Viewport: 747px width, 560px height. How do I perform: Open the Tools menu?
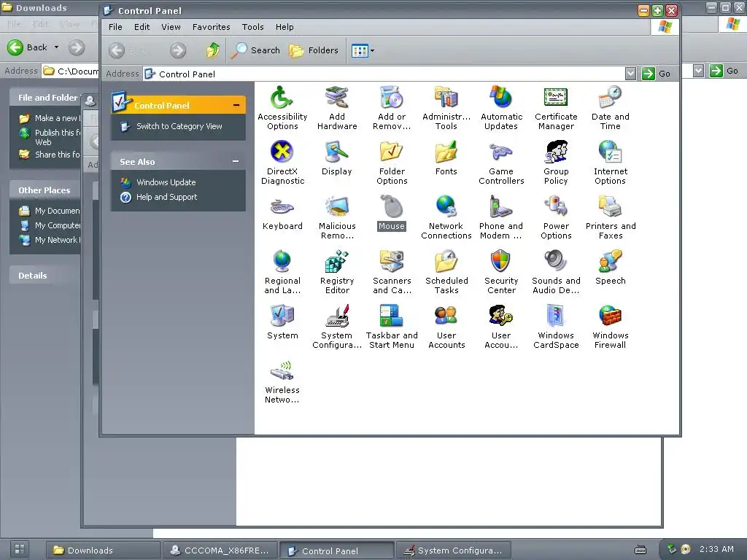pos(252,27)
